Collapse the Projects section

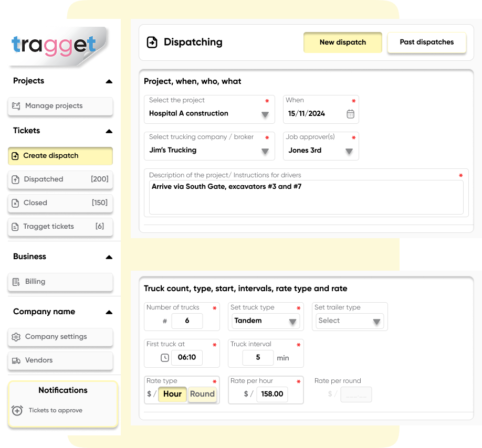click(x=109, y=81)
